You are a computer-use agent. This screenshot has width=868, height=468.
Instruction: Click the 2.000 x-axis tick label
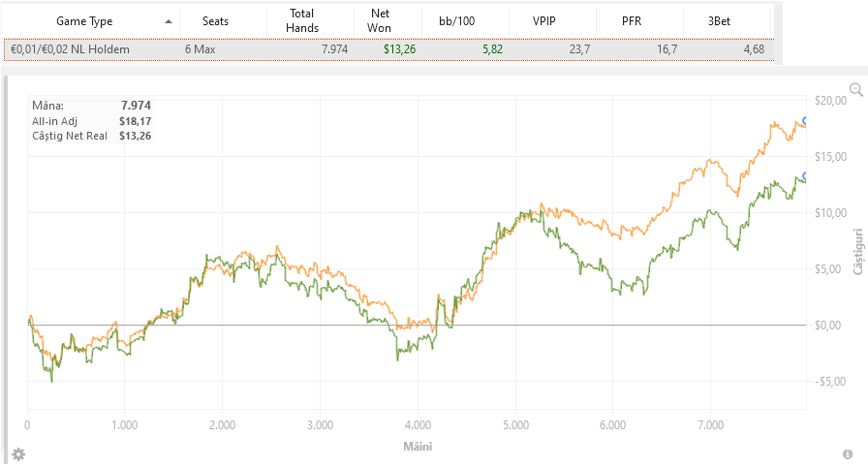[x=222, y=425]
